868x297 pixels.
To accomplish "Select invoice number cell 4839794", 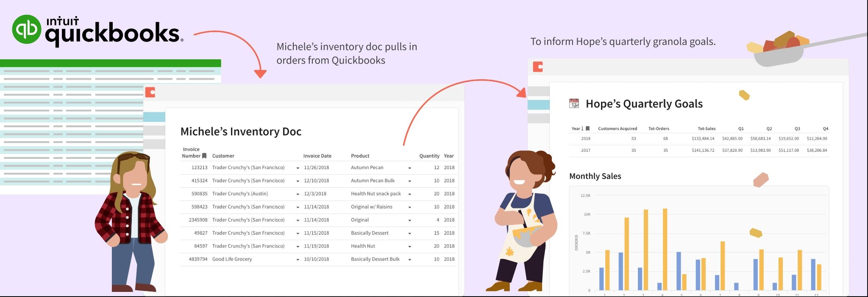I will click(x=198, y=259).
